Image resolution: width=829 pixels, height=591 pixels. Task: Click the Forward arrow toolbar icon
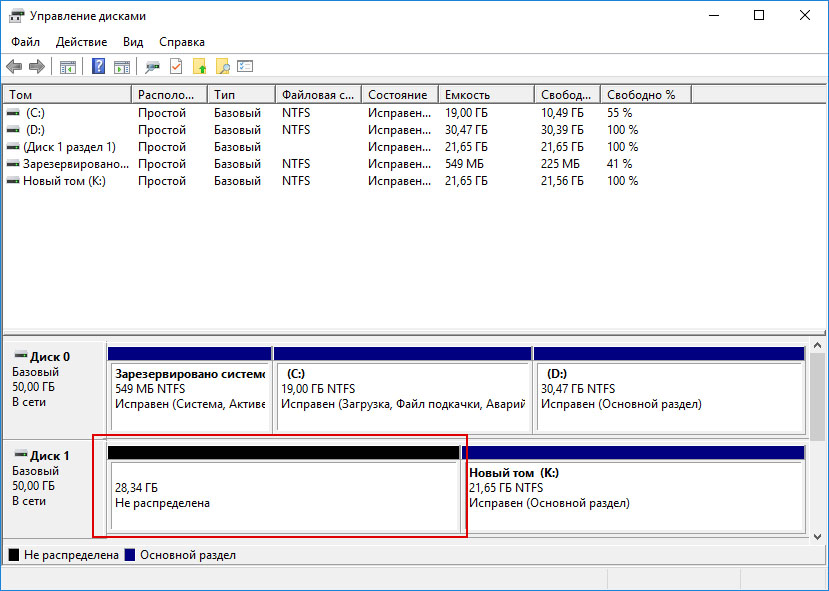click(x=36, y=67)
